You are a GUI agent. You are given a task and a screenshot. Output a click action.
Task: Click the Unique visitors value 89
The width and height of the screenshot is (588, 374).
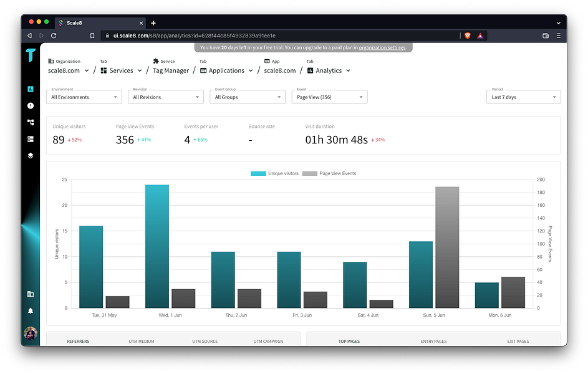(59, 140)
